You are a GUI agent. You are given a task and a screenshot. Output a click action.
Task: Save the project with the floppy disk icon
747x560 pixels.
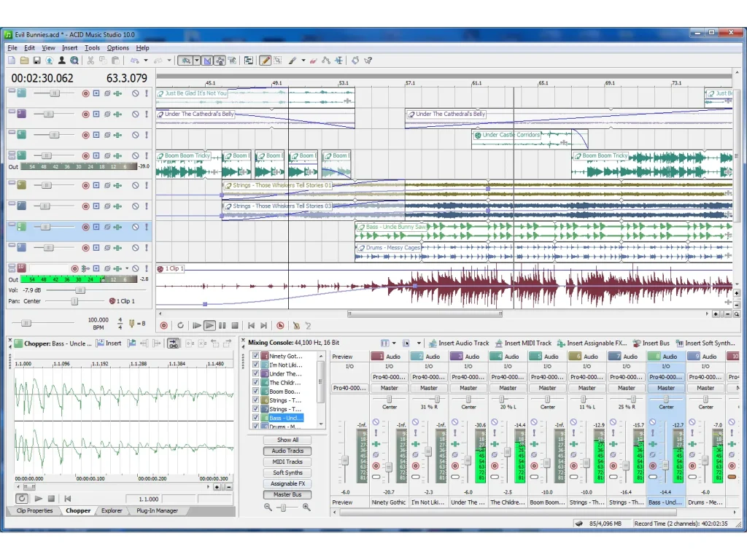(x=36, y=61)
